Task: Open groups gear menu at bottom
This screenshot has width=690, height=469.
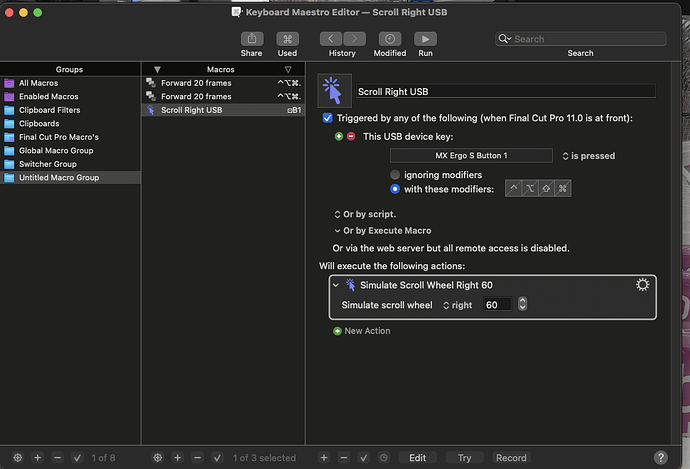Action: [x=18, y=458]
